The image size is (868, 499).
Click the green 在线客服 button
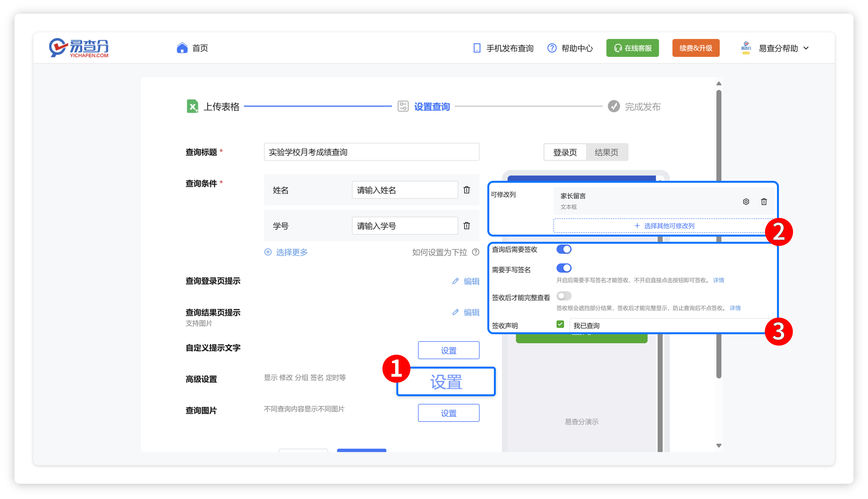[632, 48]
